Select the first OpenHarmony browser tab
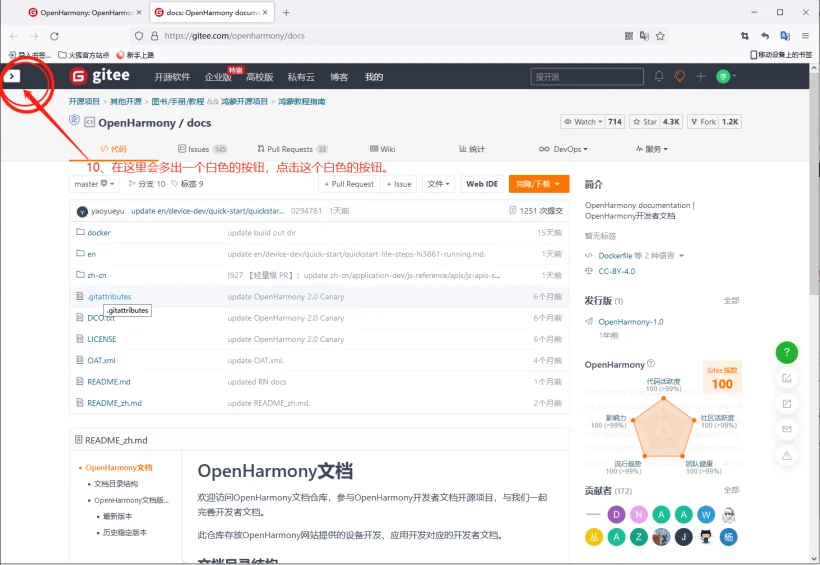The width and height of the screenshot is (820, 565). point(85,13)
